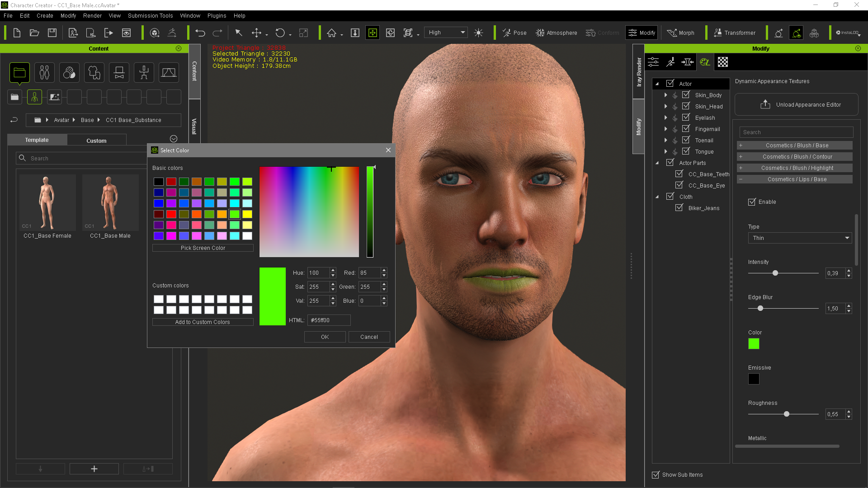Image resolution: width=868 pixels, height=488 pixels.
Task: Select the Move tool icon
Action: click(x=256, y=33)
